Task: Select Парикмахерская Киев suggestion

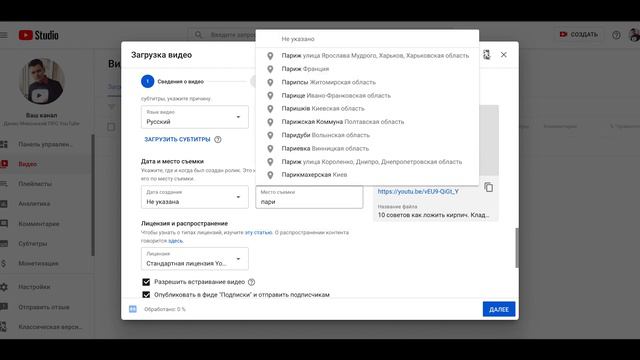Action: pyautogui.click(x=367, y=175)
